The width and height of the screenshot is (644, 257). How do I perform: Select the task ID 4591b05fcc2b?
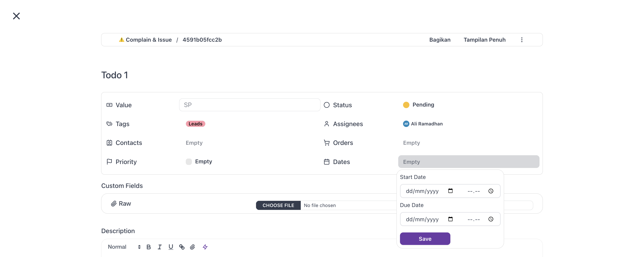[x=202, y=40]
